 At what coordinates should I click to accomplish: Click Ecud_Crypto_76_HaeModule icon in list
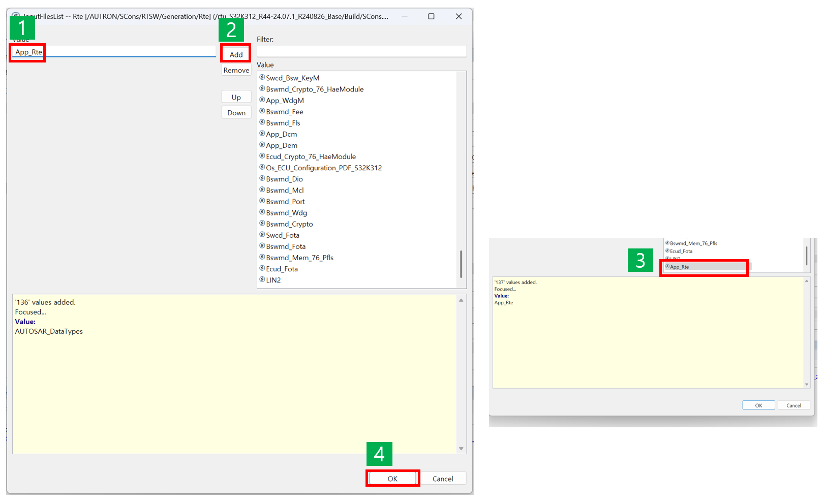point(262,156)
